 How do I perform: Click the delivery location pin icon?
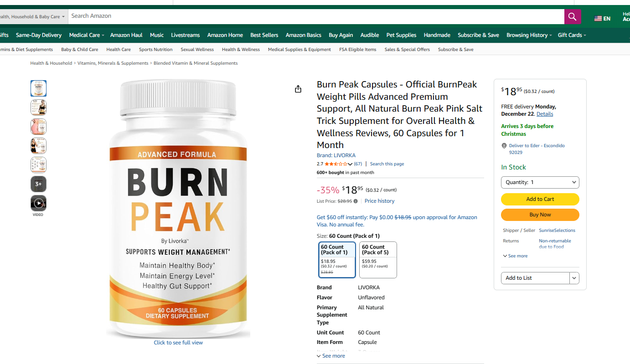pyautogui.click(x=504, y=146)
